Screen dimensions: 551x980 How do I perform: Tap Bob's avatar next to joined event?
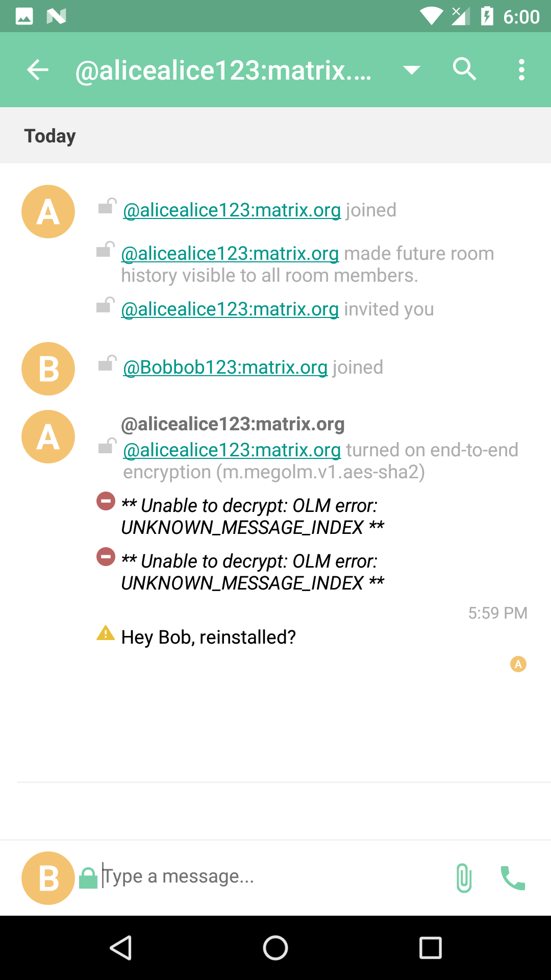pyautogui.click(x=48, y=369)
